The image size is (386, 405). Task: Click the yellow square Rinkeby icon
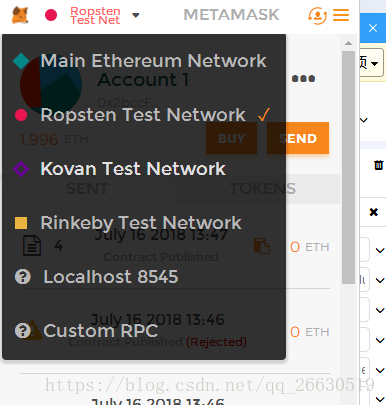(21, 223)
